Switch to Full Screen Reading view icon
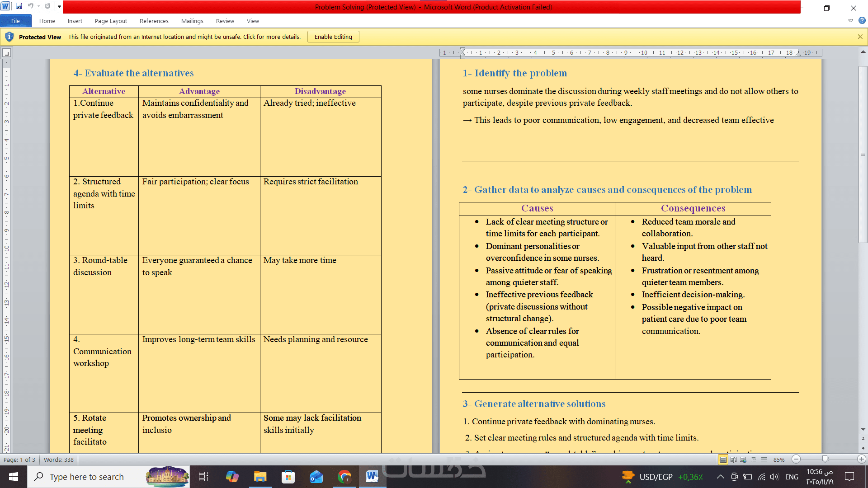868x488 pixels. [733, 460]
